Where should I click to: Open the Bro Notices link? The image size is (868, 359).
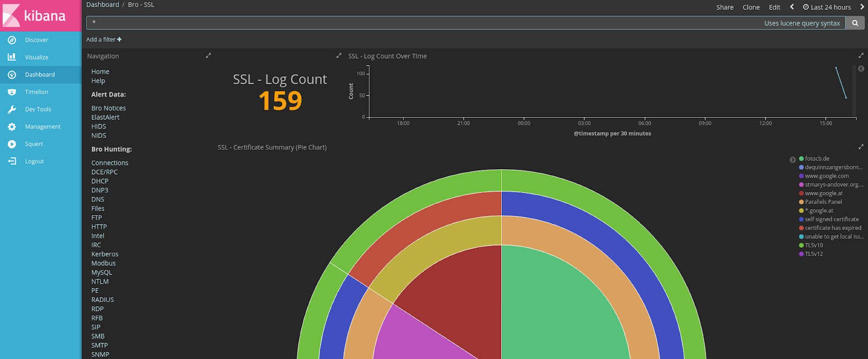point(108,108)
